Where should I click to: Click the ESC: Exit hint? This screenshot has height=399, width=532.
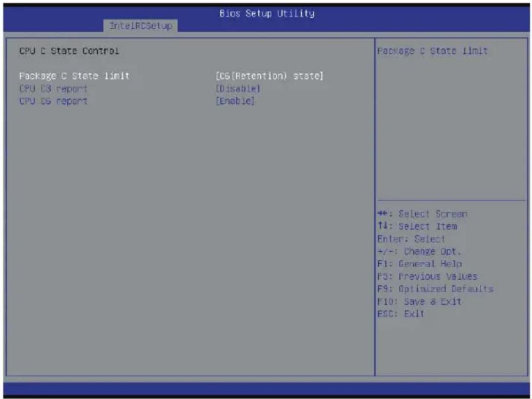pos(401,314)
